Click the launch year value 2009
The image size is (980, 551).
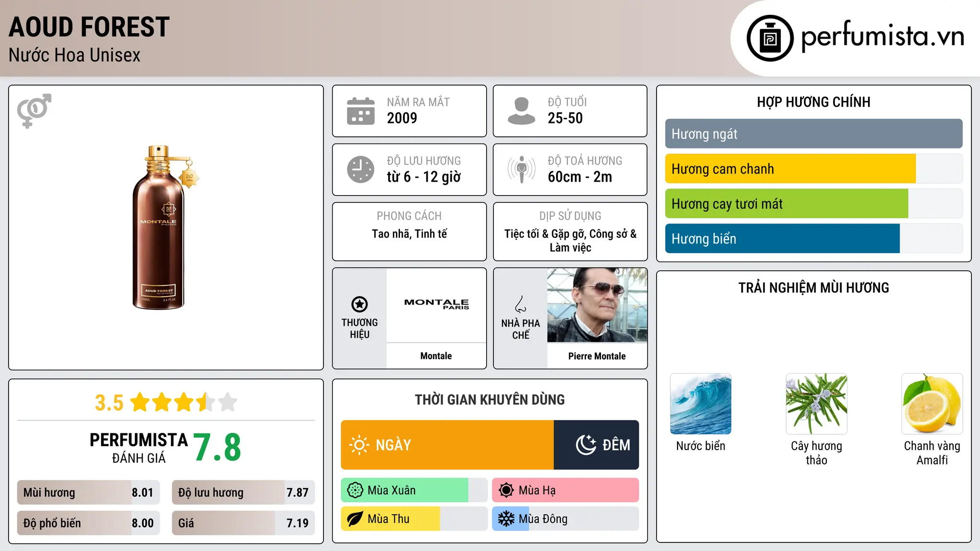(x=402, y=118)
